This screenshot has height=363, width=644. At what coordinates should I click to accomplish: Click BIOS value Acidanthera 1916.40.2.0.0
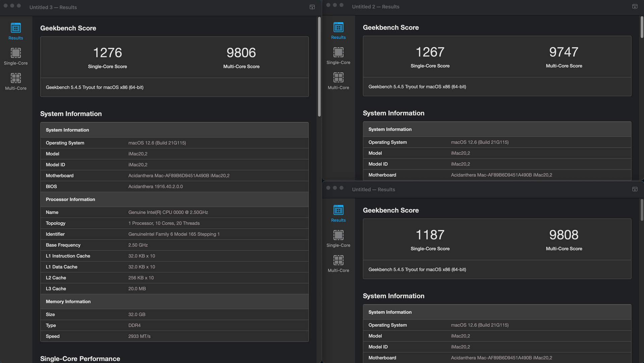pyautogui.click(x=155, y=186)
